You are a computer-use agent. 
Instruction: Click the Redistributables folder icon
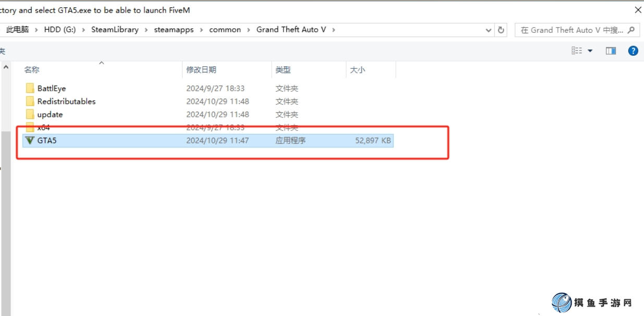tap(30, 102)
